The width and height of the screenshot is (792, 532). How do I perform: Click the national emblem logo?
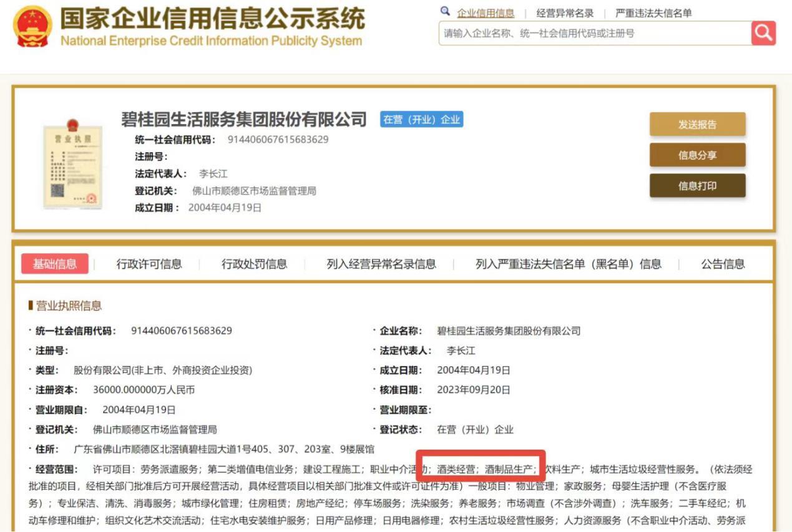32,26
